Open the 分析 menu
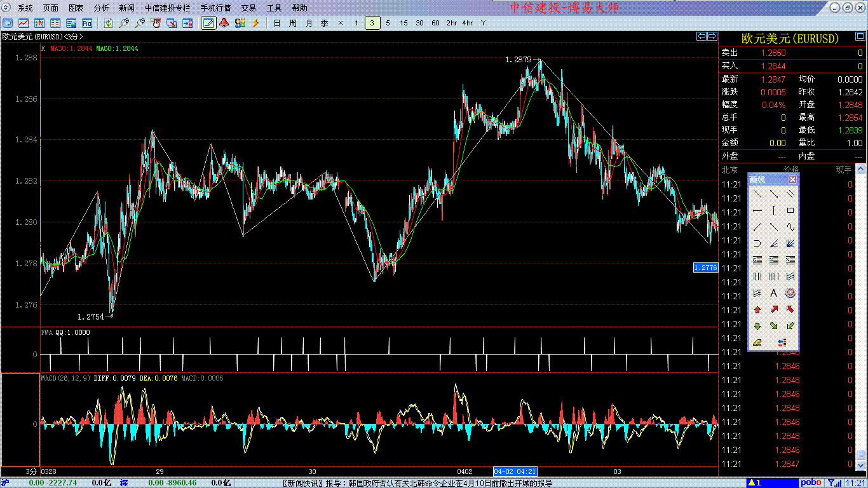Image resolution: width=868 pixels, height=488 pixels. (x=102, y=8)
